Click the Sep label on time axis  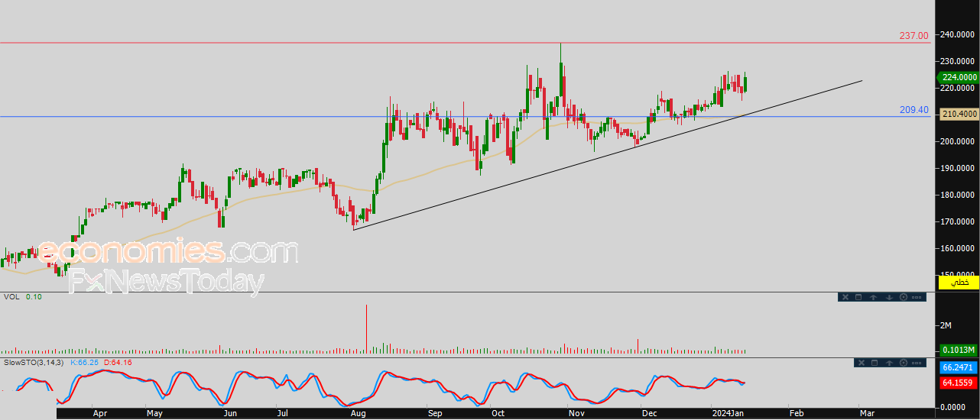pyautogui.click(x=435, y=413)
